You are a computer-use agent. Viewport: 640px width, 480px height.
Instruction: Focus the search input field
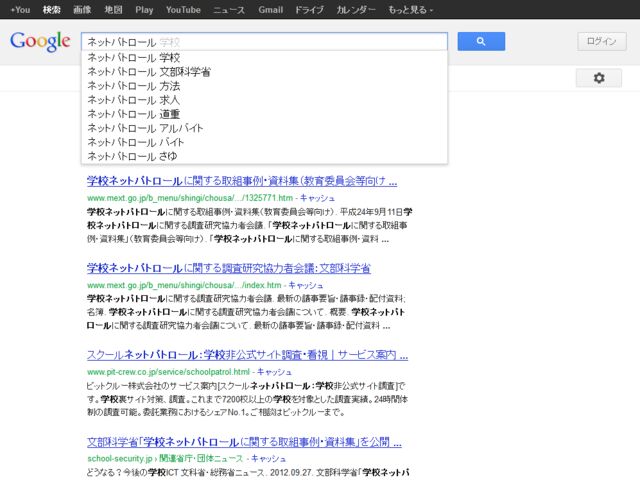coord(264,42)
